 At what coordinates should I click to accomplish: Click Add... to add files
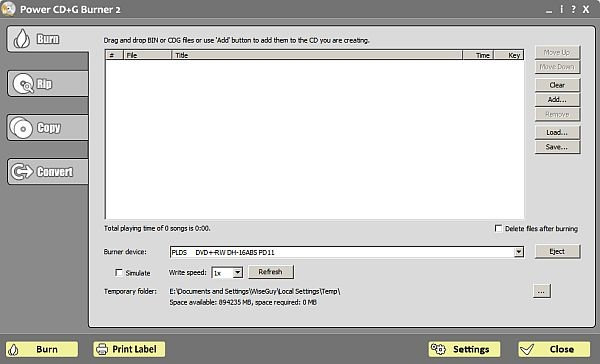[557, 100]
